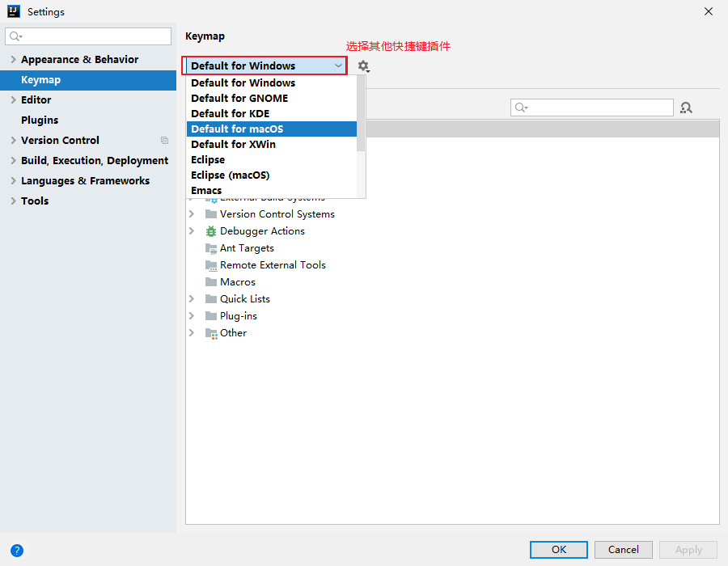The height and width of the screenshot is (566, 728).
Task: Click the Other category icon
Action: [x=211, y=333]
